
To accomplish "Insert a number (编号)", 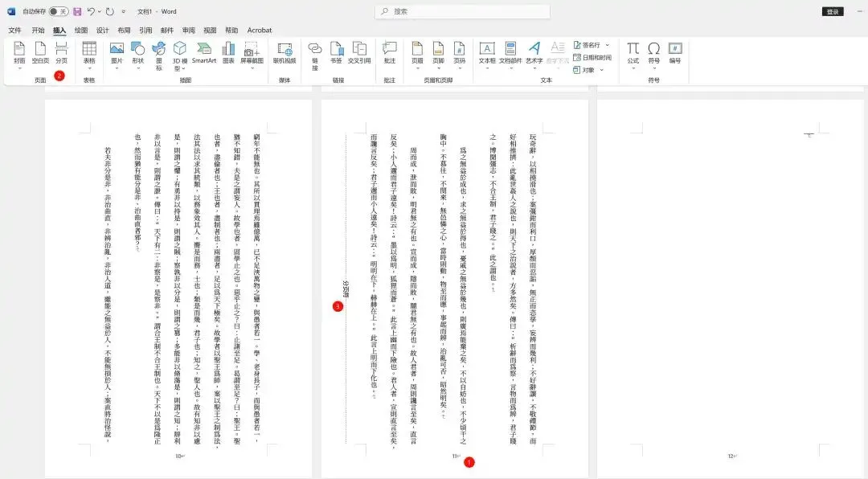I will [x=675, y=52].
